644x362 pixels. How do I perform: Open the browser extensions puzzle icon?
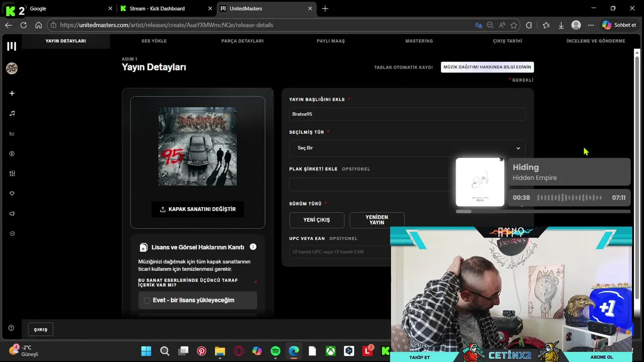coord(529,25)
